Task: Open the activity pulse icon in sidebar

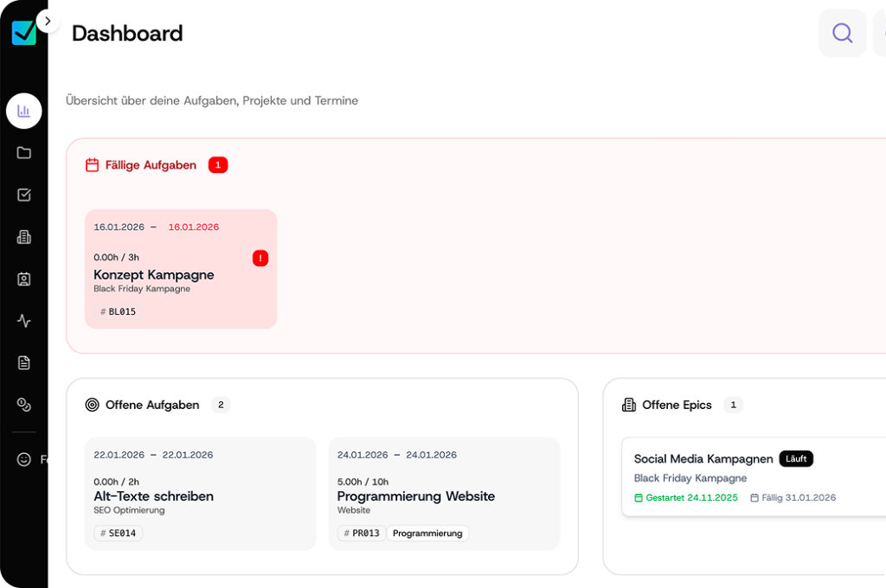Action: [x=24, y=321]
